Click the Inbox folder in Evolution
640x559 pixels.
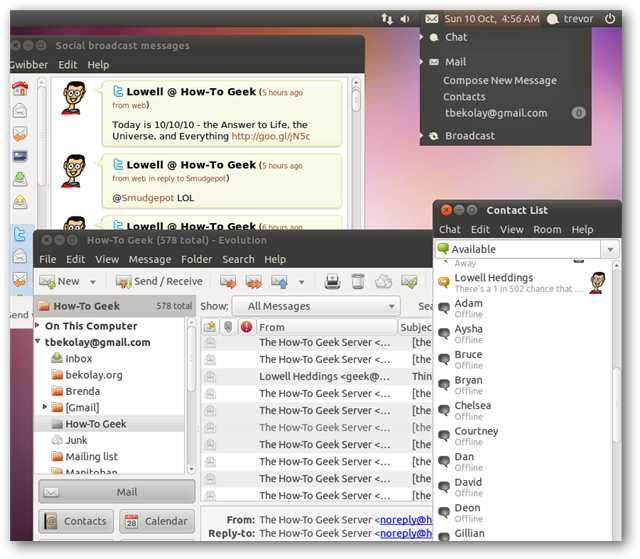pyautogui.click(x=71, y=358)
